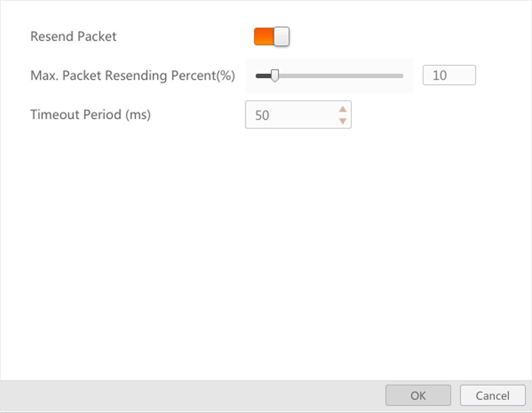The image size is (532, 413).
Task: Click the orange side of Resend Packet switch
Action: (x=263, y=36)
